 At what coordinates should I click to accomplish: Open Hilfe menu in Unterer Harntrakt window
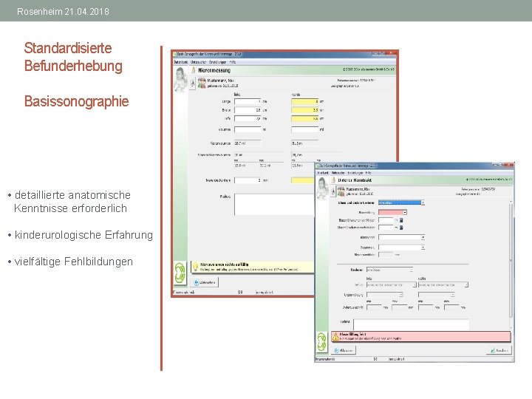click(x=369, y=173)
